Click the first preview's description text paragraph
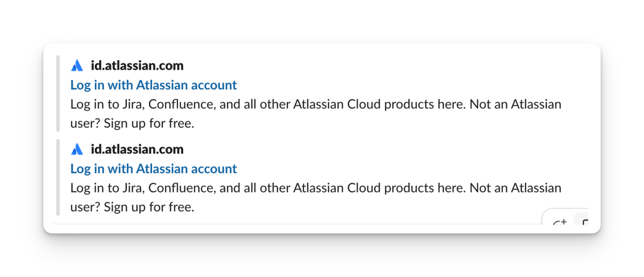Screen dimensions: 644x277 [316, 114]
